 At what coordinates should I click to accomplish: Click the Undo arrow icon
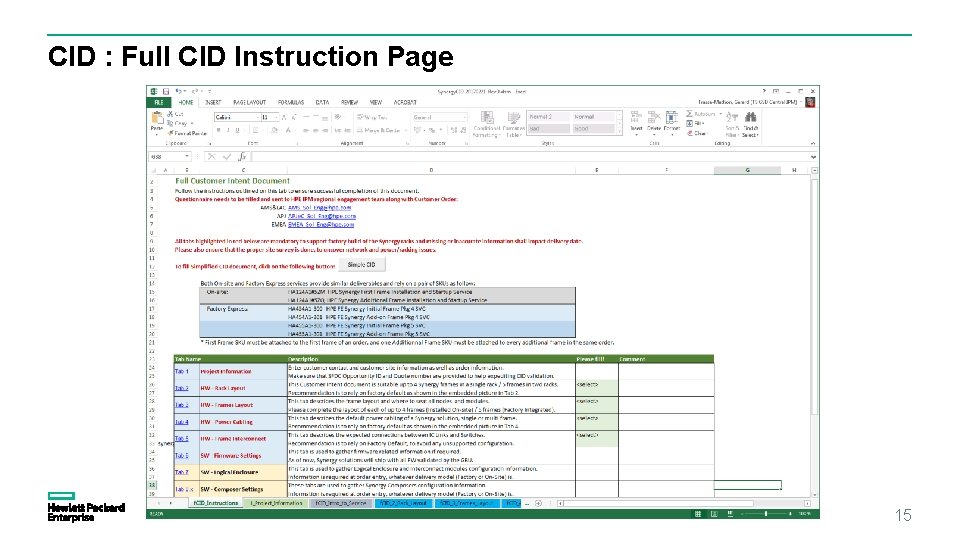tap(178, 91)
